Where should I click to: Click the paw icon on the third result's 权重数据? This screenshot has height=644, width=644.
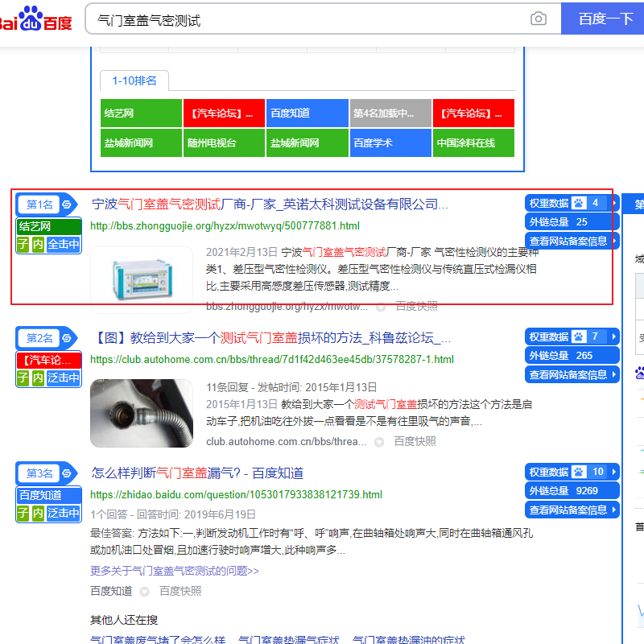(x=579, y=473)
